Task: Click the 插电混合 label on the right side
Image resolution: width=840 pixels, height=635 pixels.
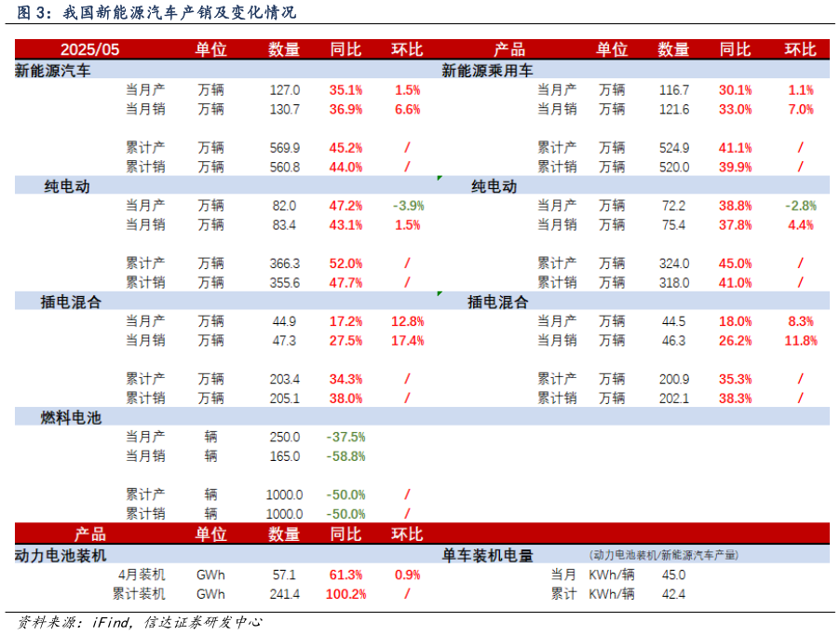Action: coord(499,302)
